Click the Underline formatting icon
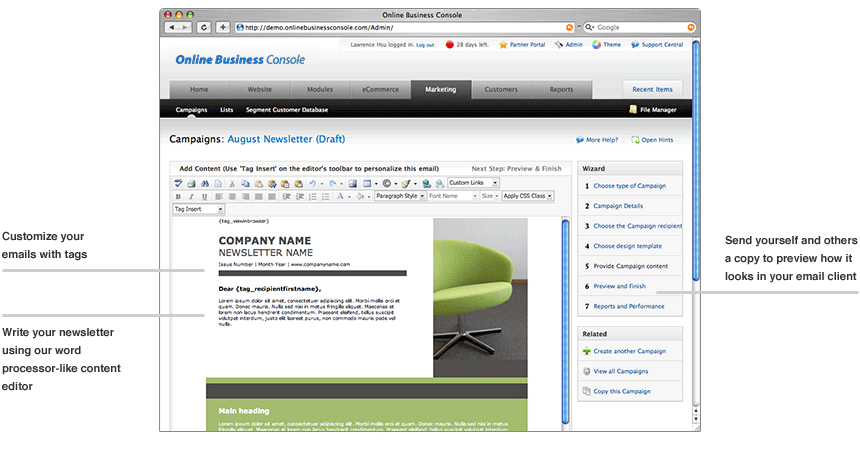860x450 pixels. pos(204,197)
